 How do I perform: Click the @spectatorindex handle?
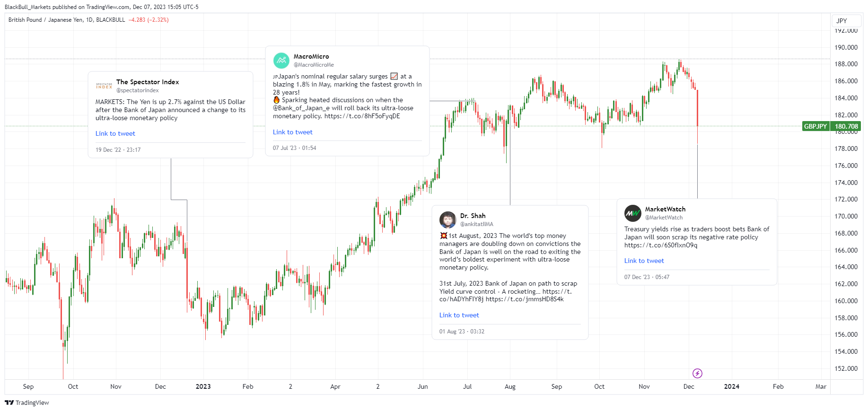tap(138, 90)
